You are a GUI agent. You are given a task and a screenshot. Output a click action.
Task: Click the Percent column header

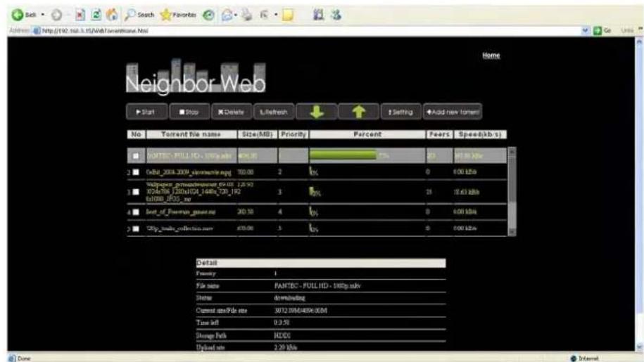click(367, 134)
